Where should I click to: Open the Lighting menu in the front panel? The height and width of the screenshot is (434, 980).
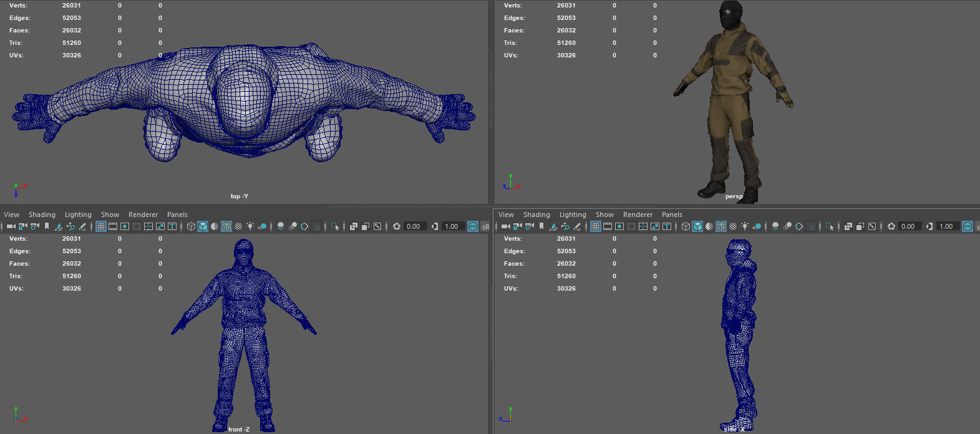pyautogui.click(x=78, y=215)
